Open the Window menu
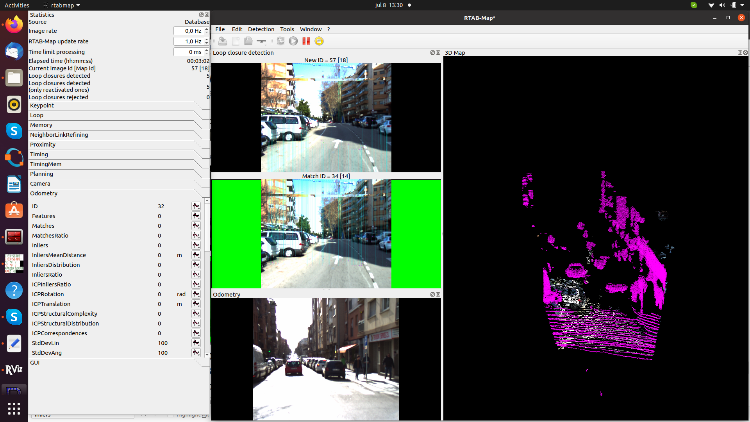Screen dimensions: 750x422 pos(310,29)
